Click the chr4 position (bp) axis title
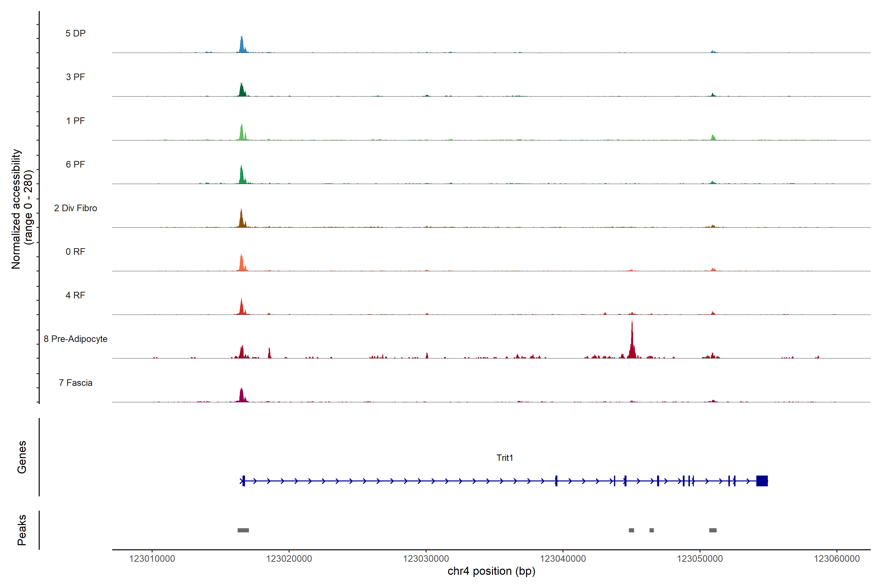Viewport: 882px width, 588px height. 491,571
